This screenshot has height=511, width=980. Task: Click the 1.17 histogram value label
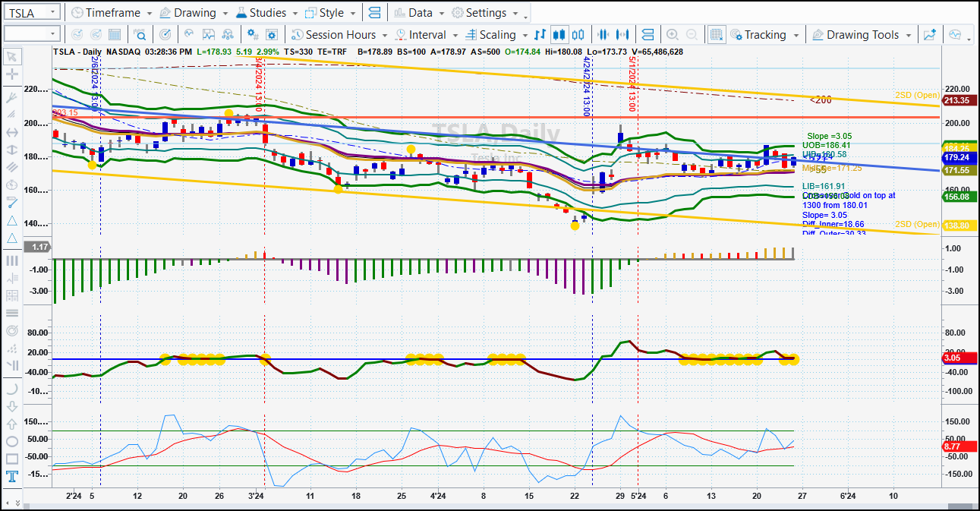coord(37,246)
